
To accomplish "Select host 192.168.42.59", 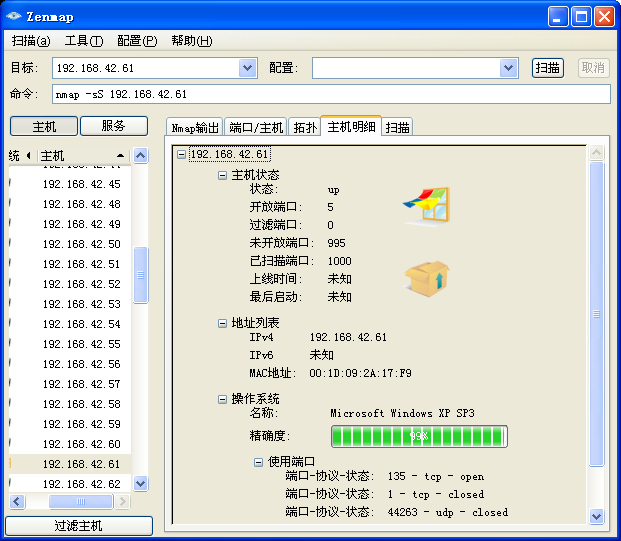I will click(82, 424).
